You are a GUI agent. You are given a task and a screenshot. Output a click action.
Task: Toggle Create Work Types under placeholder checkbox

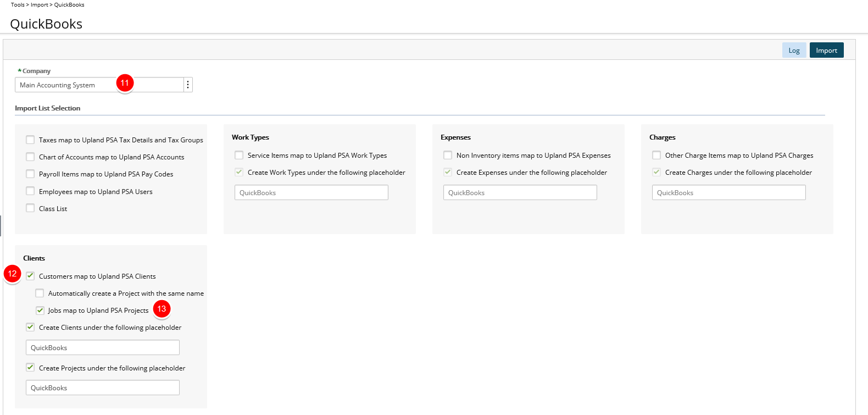tap(239, 173)
